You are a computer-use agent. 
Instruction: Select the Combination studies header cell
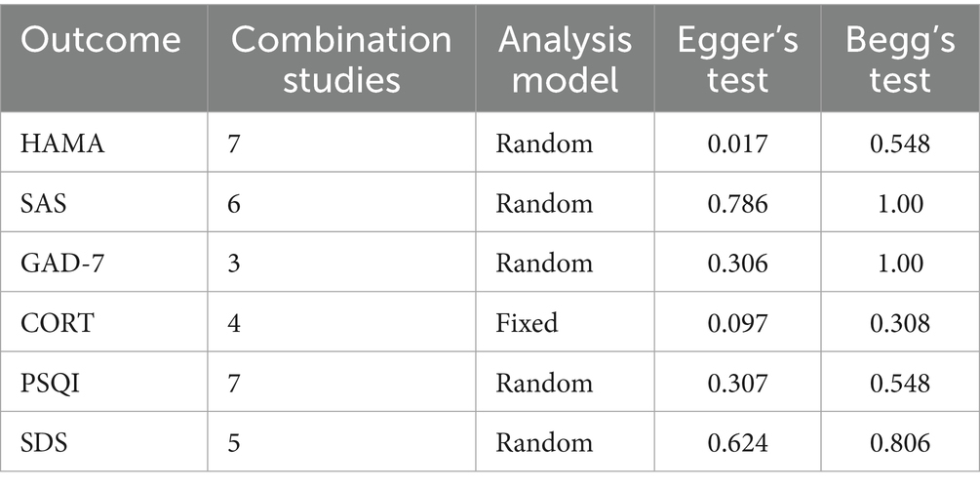pos(341,58)
